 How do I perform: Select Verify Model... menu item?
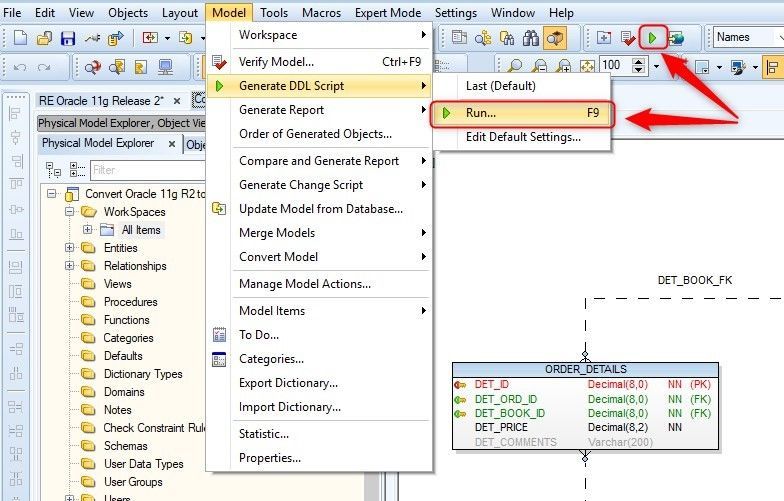[319, 62]
